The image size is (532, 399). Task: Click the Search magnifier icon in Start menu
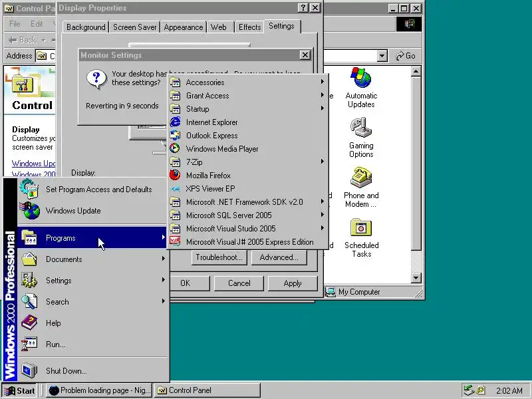(29, 302)
